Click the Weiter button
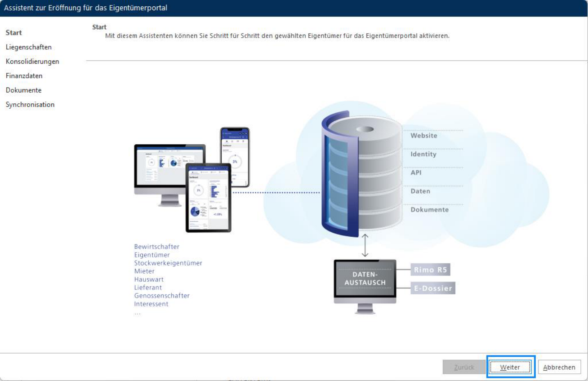This screenshot has height=381, width=588. pos(510,367)
